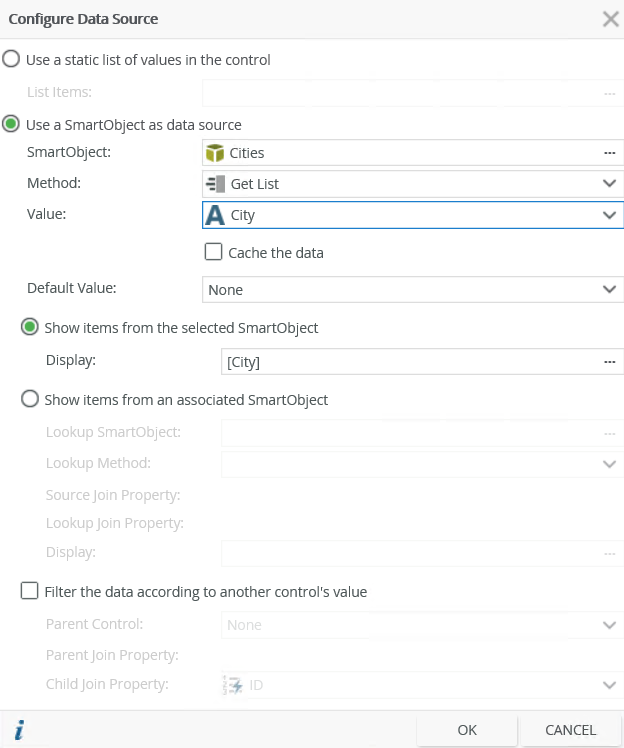Select Use a SmartObject as data source
Screen dimensions: 624x748
coord(11,125)
